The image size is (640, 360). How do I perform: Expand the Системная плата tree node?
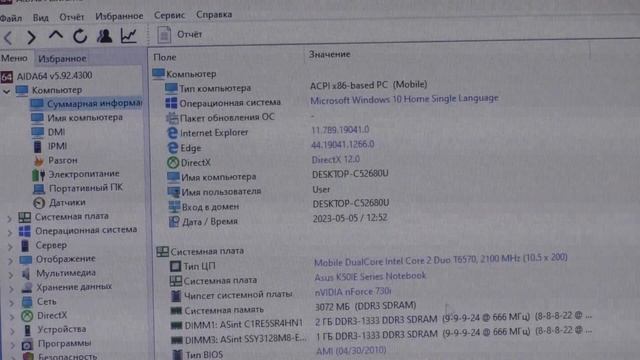tap(9, 218)
